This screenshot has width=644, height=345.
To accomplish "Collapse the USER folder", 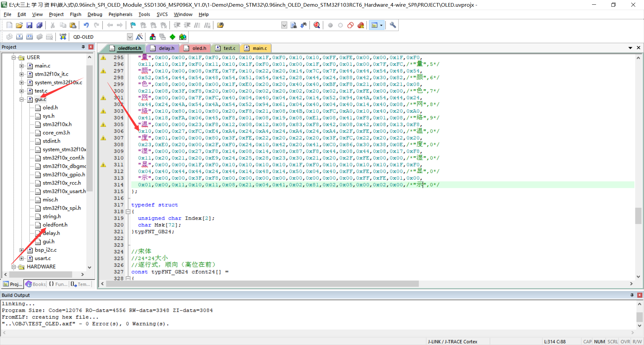I will [14, 58].
